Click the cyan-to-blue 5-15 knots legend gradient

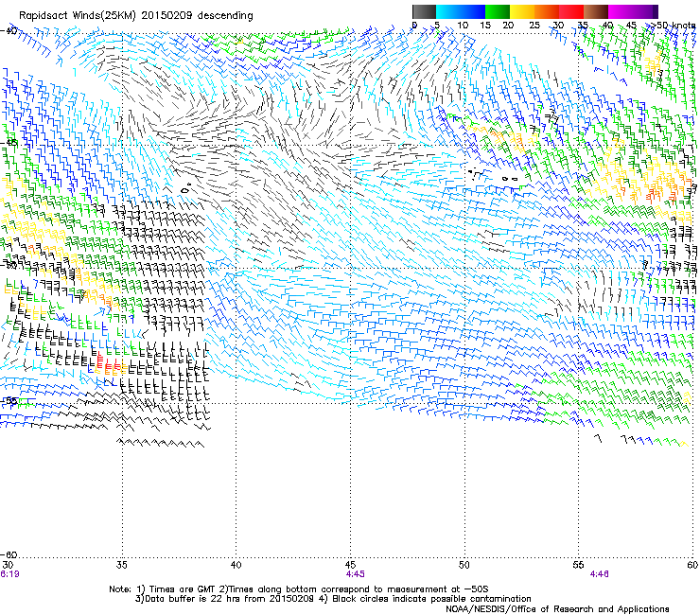[x=461, y=11]
